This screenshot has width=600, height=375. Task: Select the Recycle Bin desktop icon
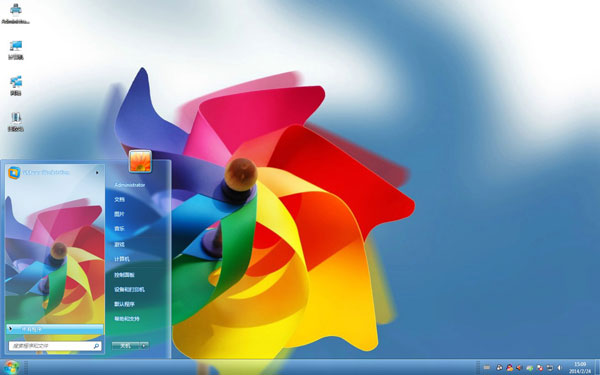pos(16,122)
